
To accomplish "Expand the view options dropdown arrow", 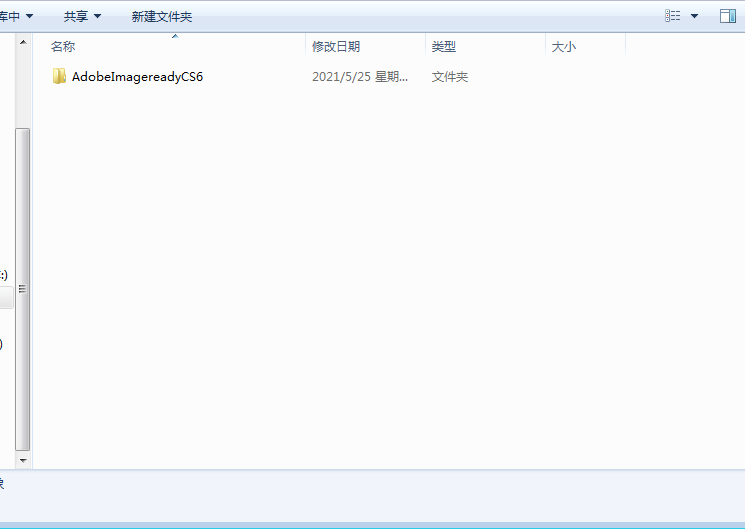I will pyautogui.click(x=694, y=16).
